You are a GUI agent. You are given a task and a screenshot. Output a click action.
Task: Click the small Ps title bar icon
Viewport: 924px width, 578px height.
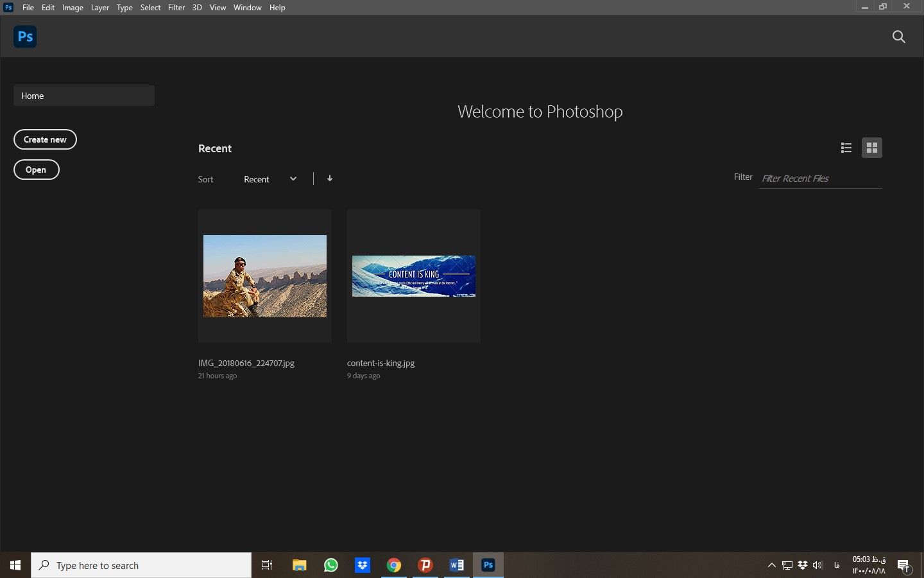8,7
